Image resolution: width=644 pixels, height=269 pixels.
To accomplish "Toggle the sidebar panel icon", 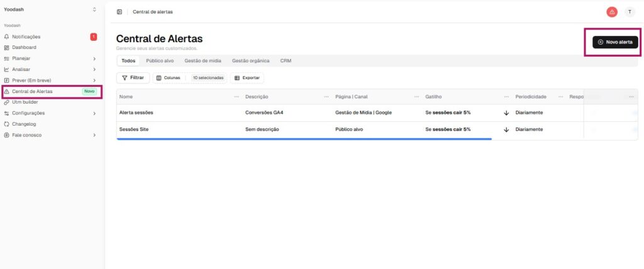I will point(119,12).
